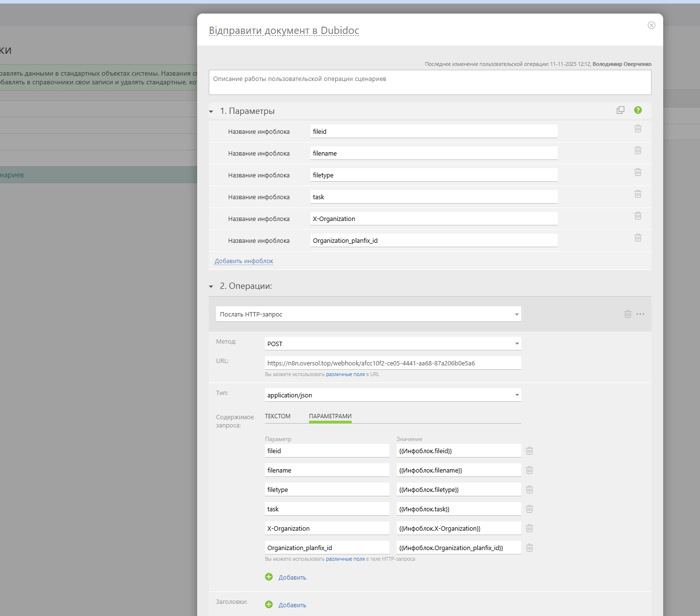This screenshot has height=616, width=700.
Task: Open the three-dot menu of the operation
Action: [x=640, y=314]
